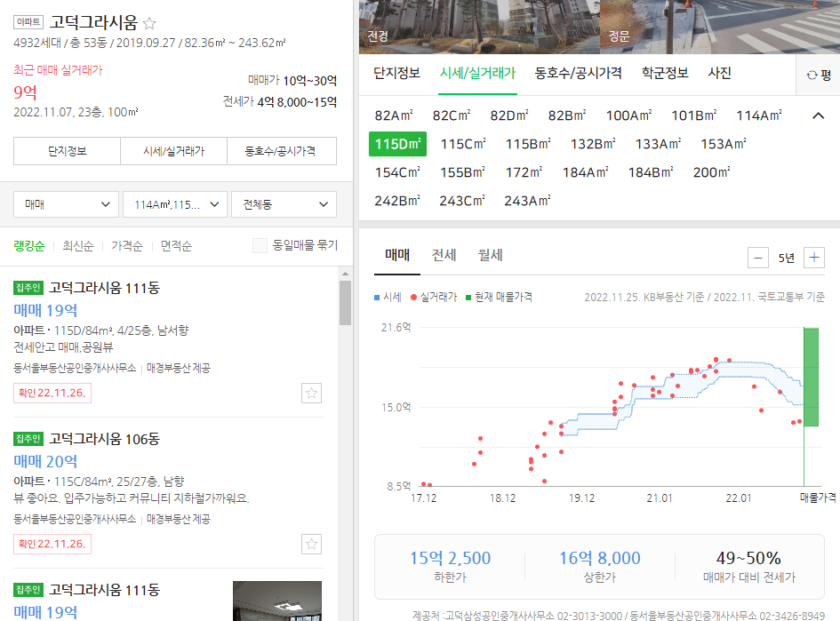The height and width of the screenshot is (621, 840).
Task: Click the left-panel 동호수/공시가격 button
Action: (282, 151)
